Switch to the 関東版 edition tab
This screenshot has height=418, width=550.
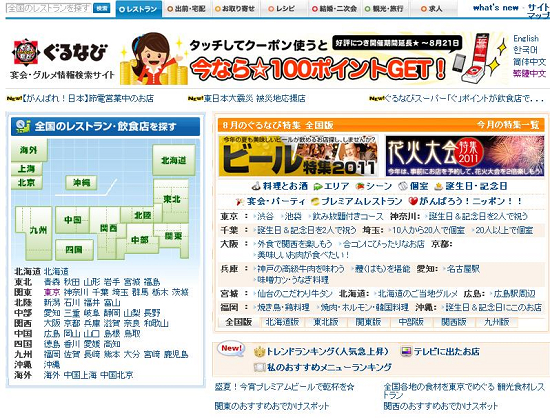[x=368, y=322]
